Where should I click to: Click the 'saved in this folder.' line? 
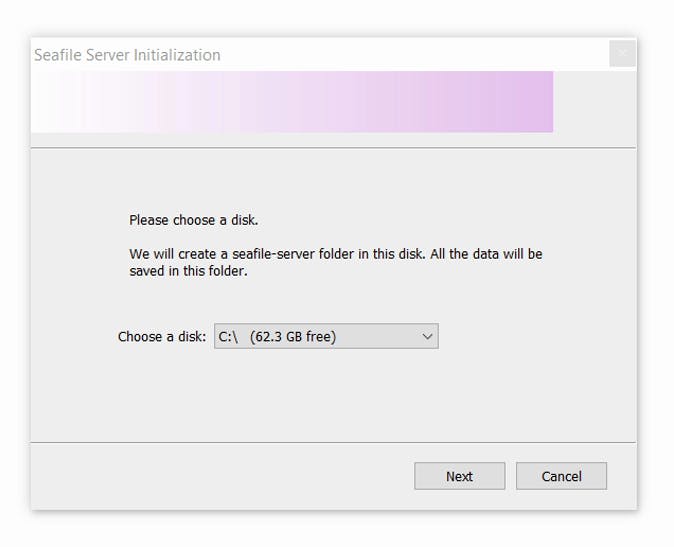tap(188, 271)
